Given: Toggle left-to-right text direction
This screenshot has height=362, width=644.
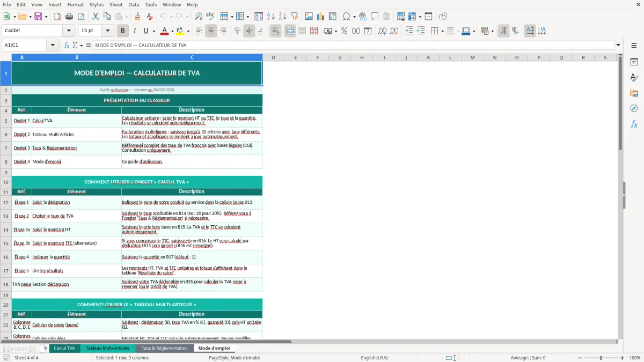Looking at the screenshot, I should coord(503,31).
